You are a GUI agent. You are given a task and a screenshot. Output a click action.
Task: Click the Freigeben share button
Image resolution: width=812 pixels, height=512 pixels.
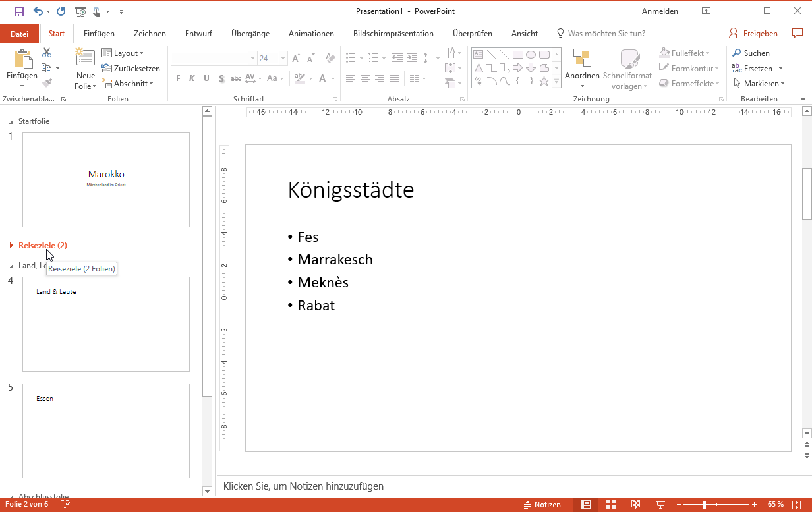click(753, 34)
